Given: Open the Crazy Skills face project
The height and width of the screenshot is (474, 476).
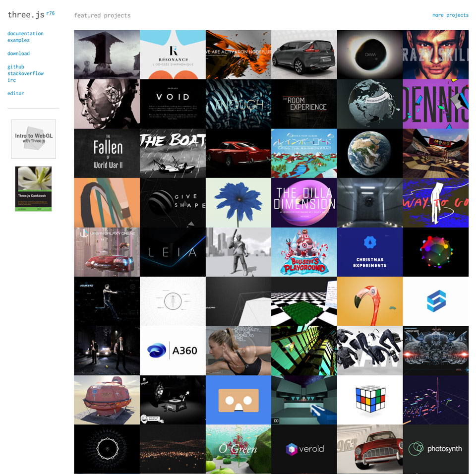Looking at the screenshot, I should click(x=436, y=55).
